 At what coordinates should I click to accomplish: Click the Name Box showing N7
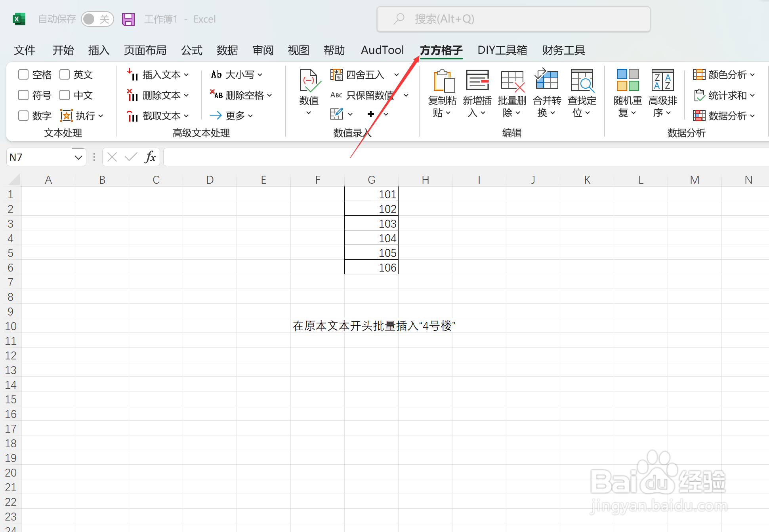click(40, 157)
